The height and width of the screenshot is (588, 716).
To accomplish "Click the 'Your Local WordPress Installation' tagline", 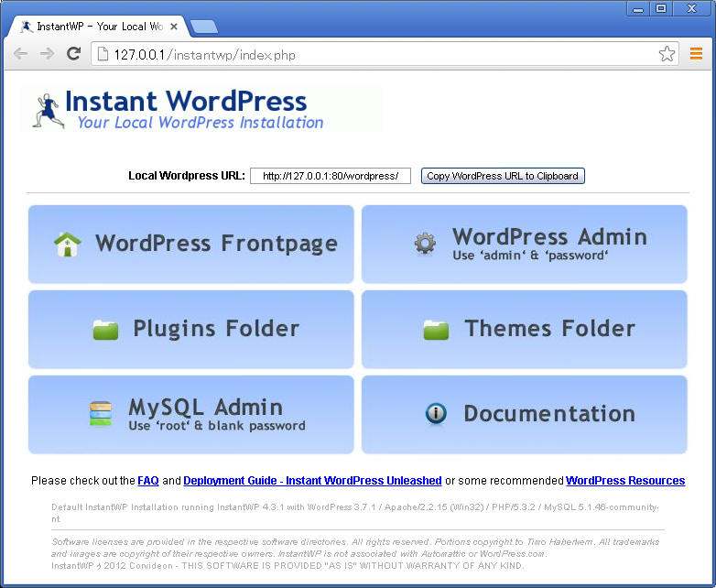I will pos(201,123).
